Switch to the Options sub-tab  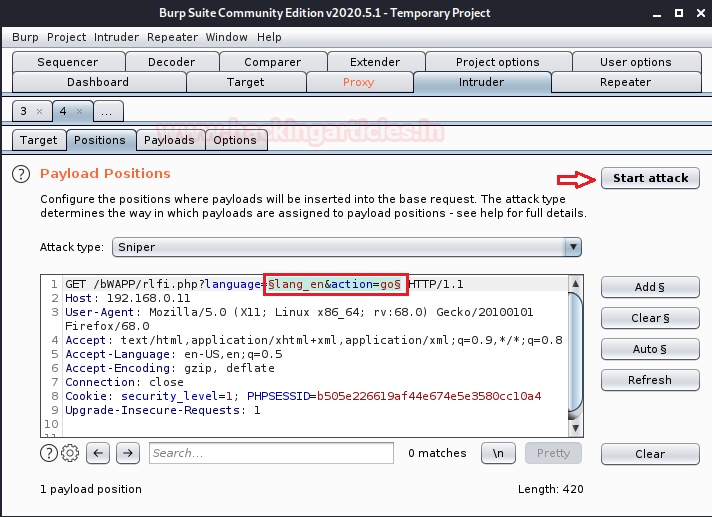click(235, 140)
